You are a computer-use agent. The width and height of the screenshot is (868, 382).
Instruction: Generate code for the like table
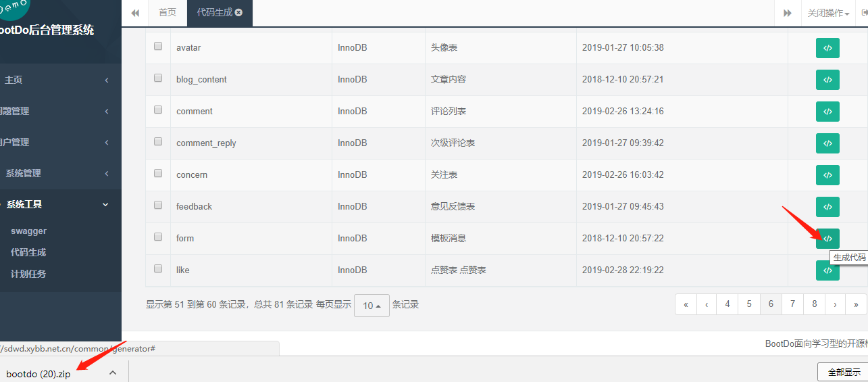(827, 270)
